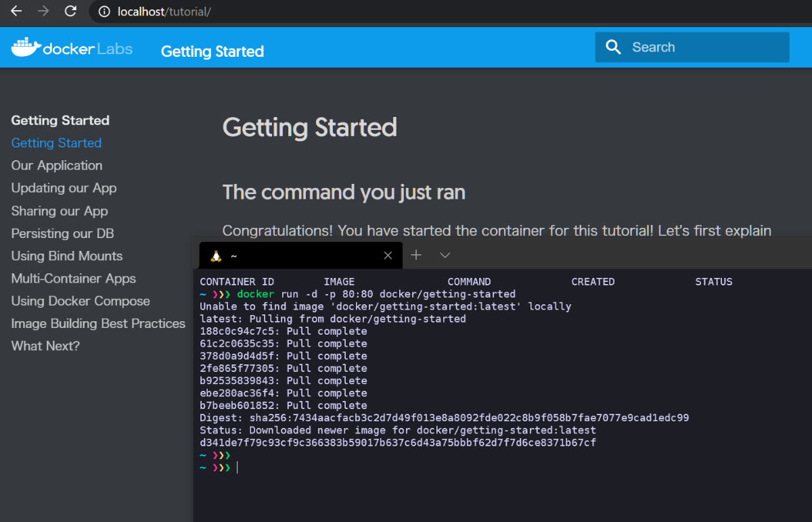Open the highlighted Getting Started sidebar link
812x522 pixels.
click(56, 143)
